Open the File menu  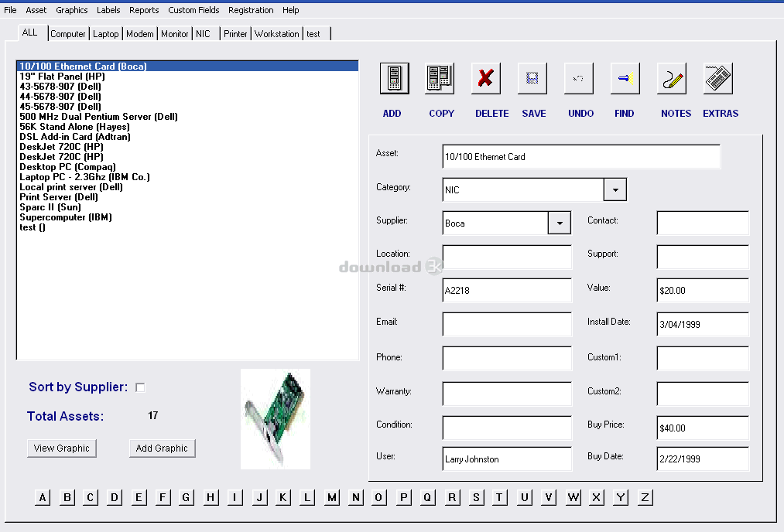pyautogui.click(x=11, y=10)
